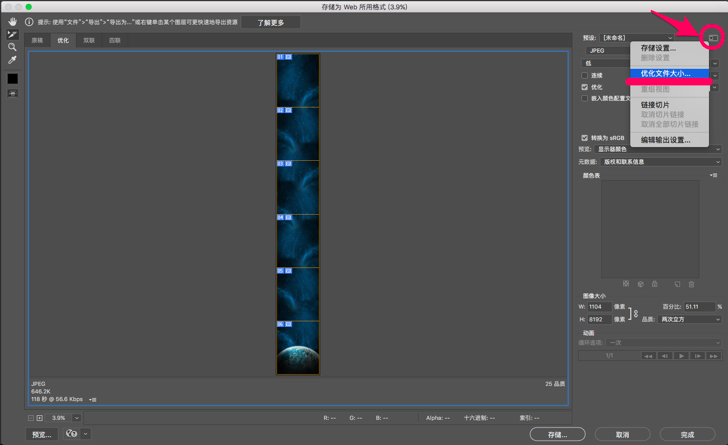Click the 了解更多 (Learn More) button

point(270,22)
